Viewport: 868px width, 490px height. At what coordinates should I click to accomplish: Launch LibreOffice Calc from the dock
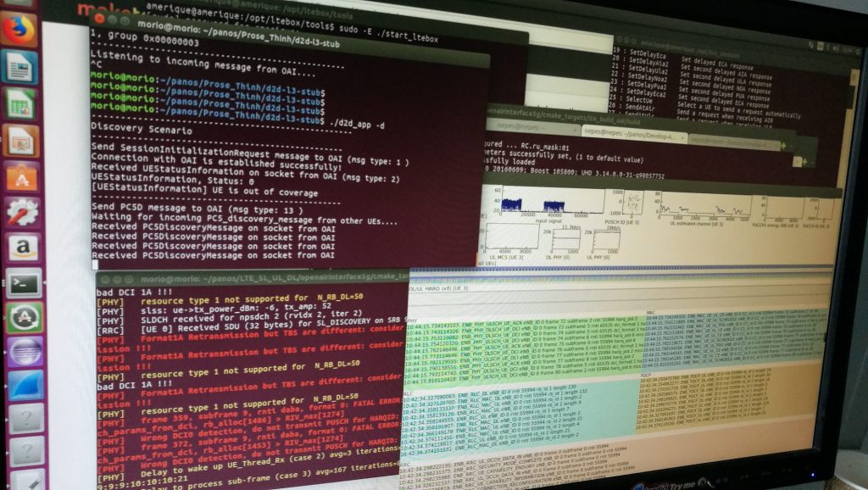coord(21,103)
